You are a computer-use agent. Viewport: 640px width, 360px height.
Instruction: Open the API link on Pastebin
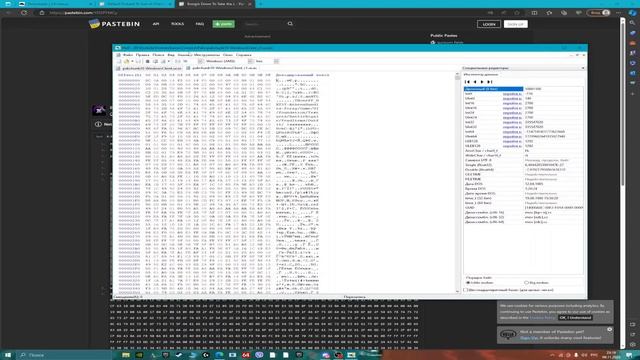(156, 24)
